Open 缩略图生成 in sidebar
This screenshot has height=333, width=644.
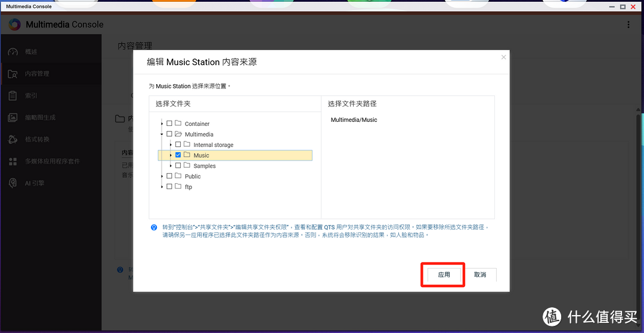pos(51,118)
